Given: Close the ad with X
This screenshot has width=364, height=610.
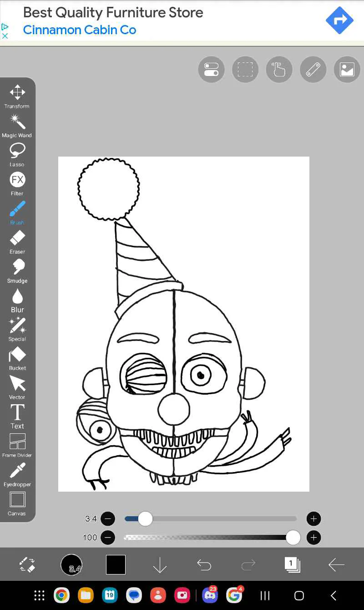Looking at the screenshot, I should pyautogui.click(x=5, y=36).
